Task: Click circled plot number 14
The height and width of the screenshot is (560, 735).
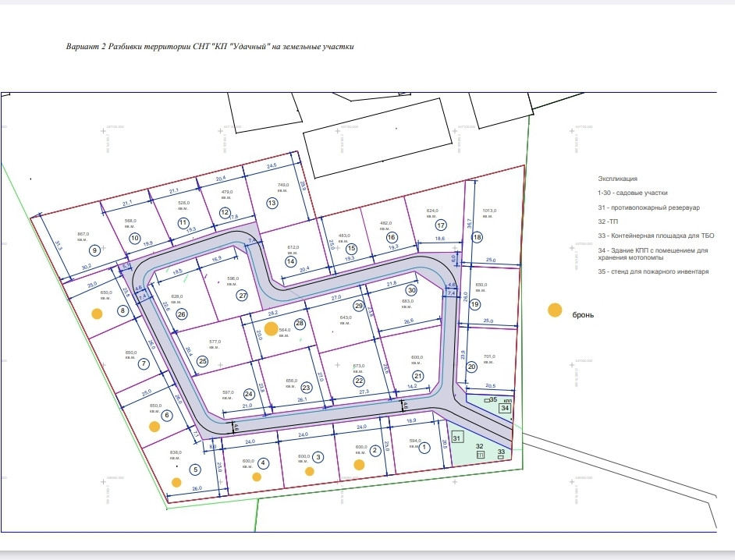Action: [x=290, y=261]
